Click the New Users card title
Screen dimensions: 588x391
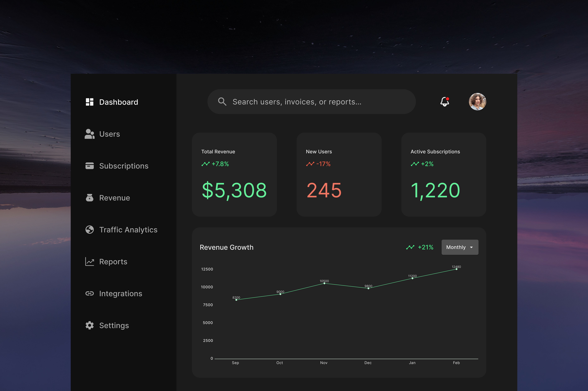[319, 152]
